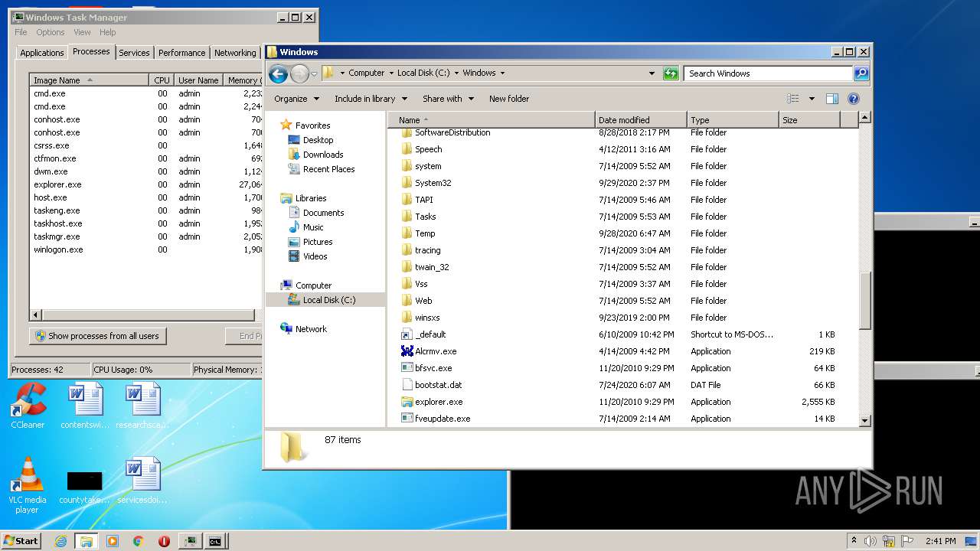Click the change view icon in Explorer toolbar
Viewport: 980px width, 551px height.
(793, 99)
